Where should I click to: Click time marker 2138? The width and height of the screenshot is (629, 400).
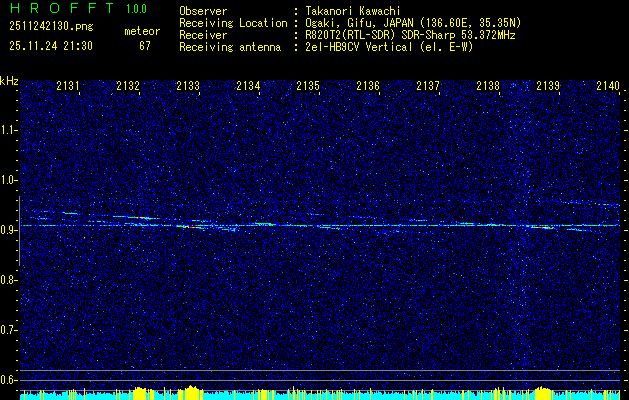click(488, 86)
